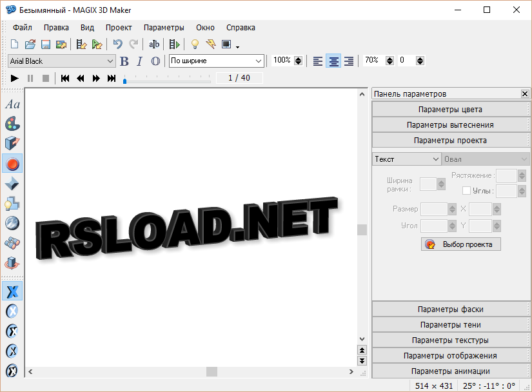Click the save floppy disk icon
Screen dimensions: 532x392
click(46, 44)
